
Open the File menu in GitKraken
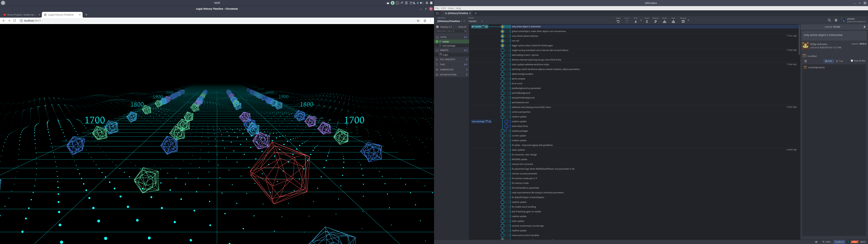[x=437, y=8]
